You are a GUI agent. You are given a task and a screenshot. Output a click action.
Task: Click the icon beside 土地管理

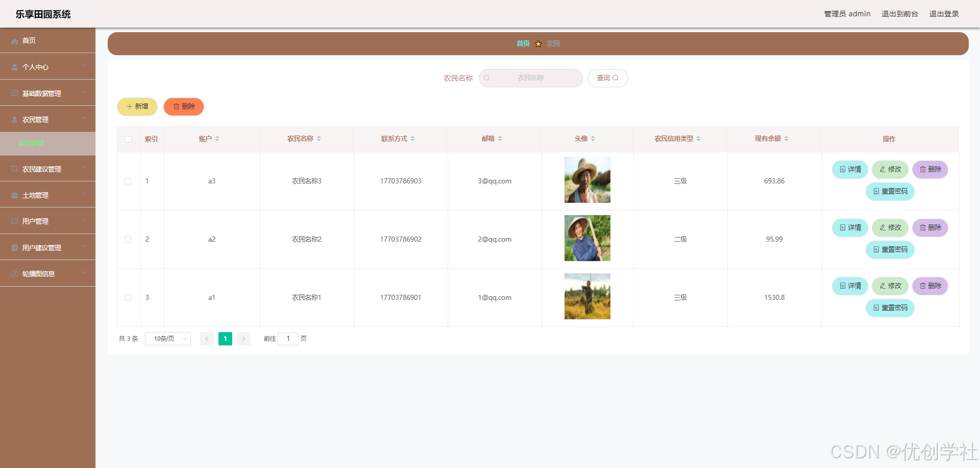15,195
